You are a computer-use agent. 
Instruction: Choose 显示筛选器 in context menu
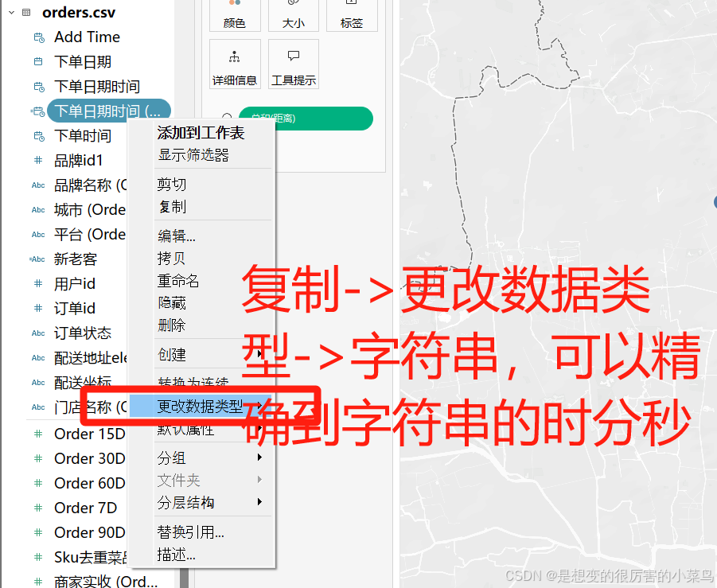point(201,155)
